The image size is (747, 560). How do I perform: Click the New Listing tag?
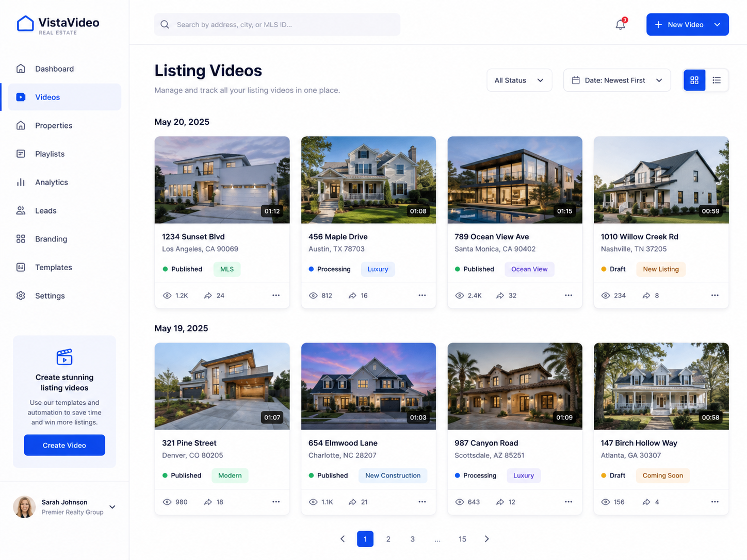pyautogui.click(x=661, y=269)
